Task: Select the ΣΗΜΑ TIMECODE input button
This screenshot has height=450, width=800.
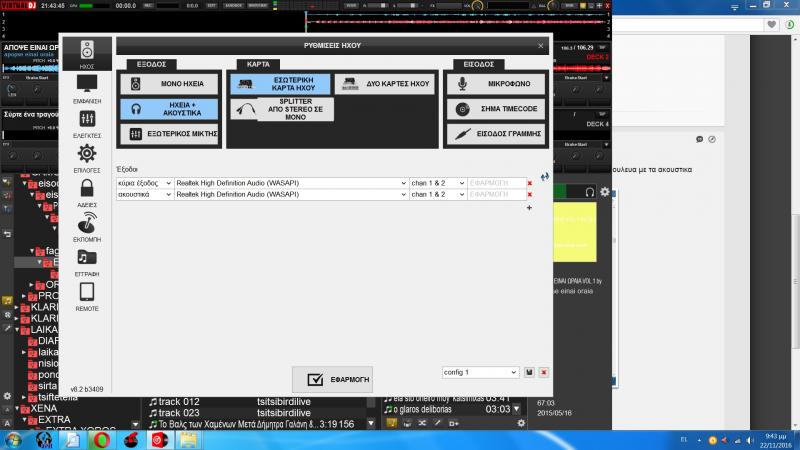Action: click(496, 109)
